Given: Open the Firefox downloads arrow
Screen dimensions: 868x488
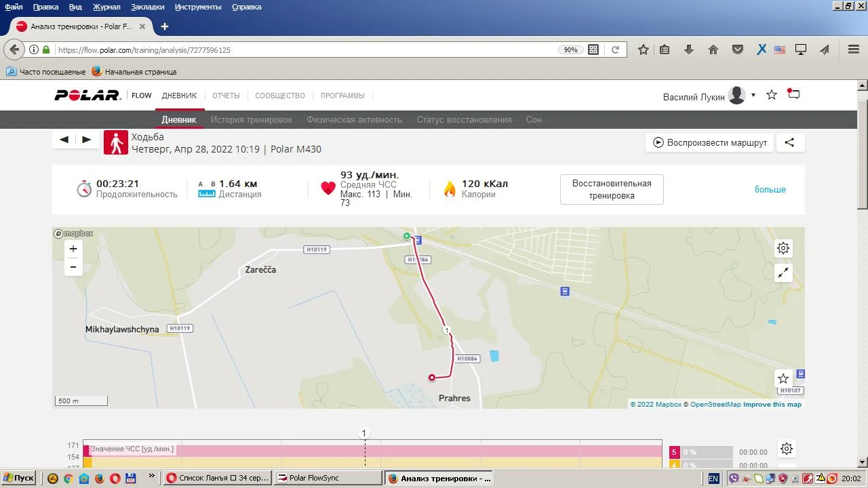Looking at the screenshot, I should [x=689, y=49].
